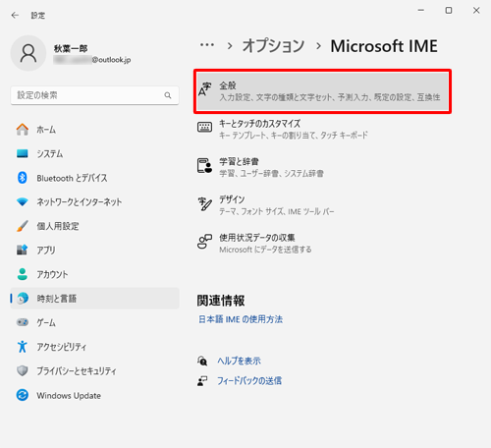Open ネットワークとインターネット settings
491x448 pixels.
point(94,202)
